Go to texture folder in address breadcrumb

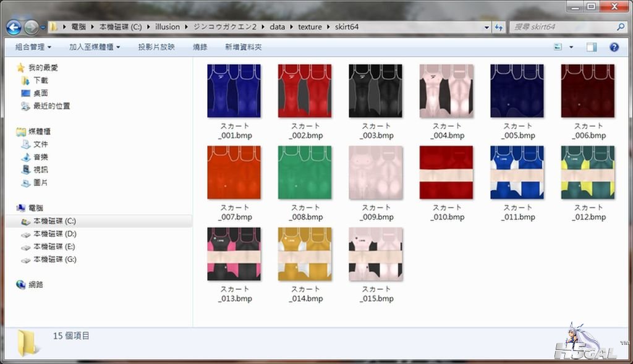[310, 27]
